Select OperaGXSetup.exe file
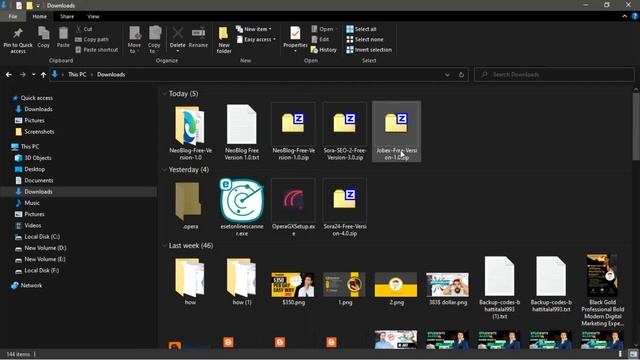Image resolution: width=640 pixels, height=360 pixels. [293, 207]
